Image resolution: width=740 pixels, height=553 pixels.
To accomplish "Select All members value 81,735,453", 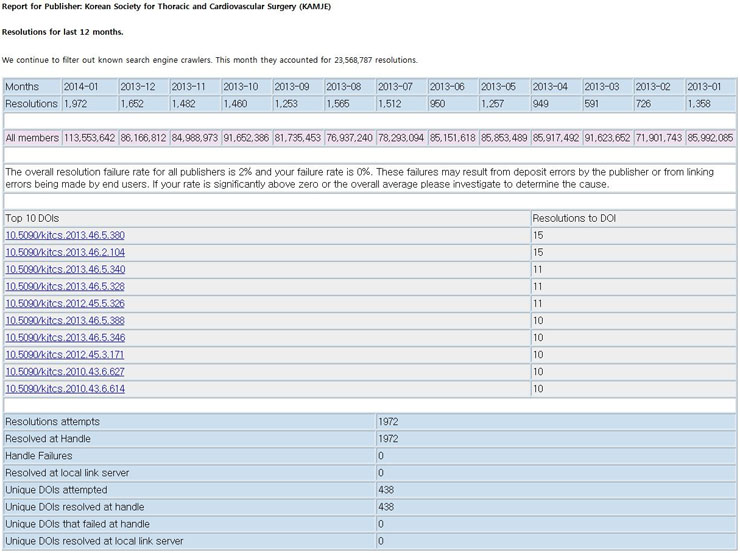I will (298, 138).
